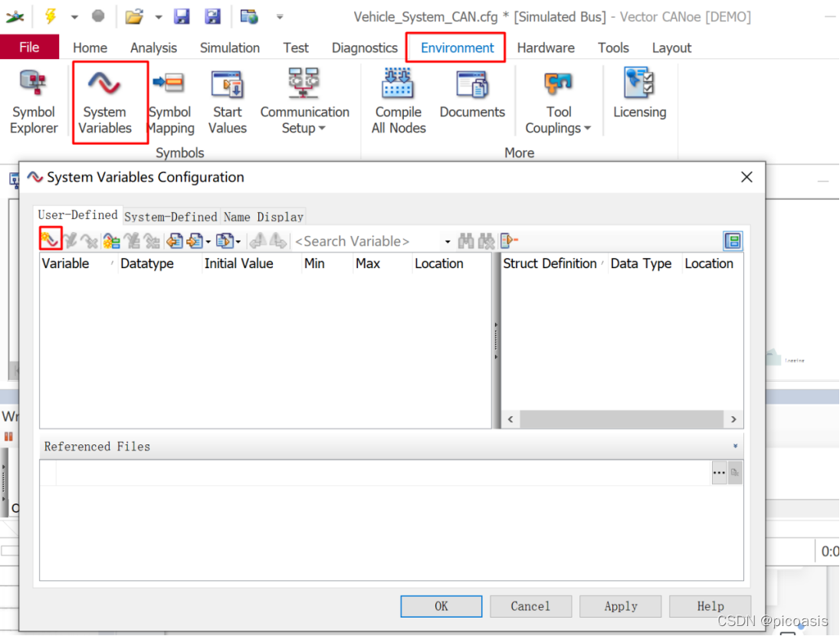Start measurement with the lightning bolt icon

tap(51, 16)
